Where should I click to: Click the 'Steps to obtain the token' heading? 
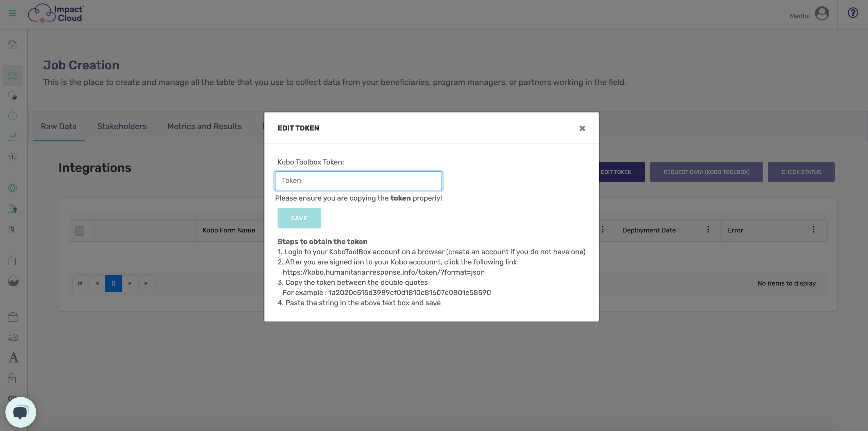(x=322, y=242)
